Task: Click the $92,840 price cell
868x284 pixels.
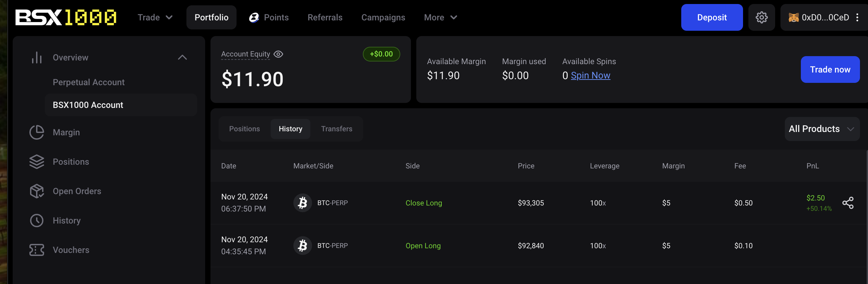Action: tap(531, 246)
